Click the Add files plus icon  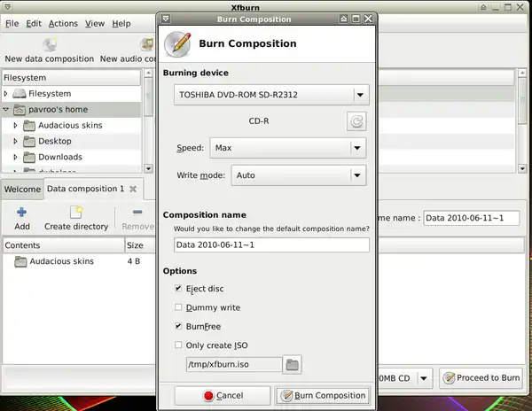[22, 213]
